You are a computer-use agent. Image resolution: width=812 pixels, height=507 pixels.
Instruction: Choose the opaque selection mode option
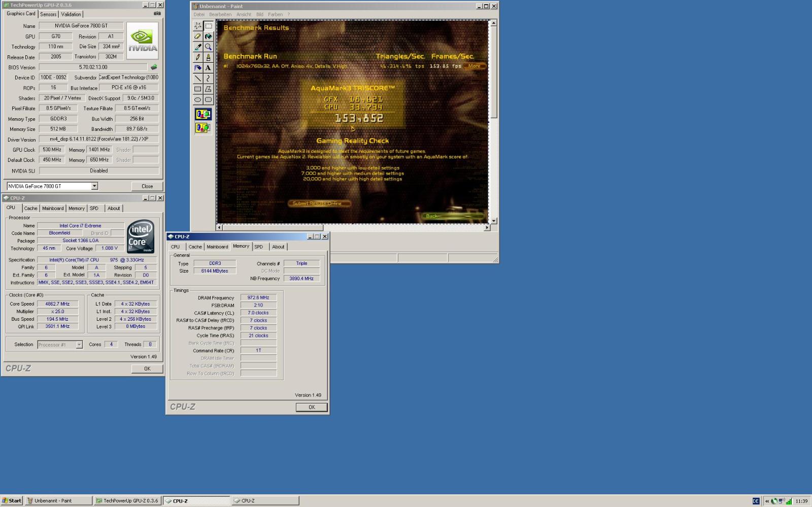[x=203, y=114]
